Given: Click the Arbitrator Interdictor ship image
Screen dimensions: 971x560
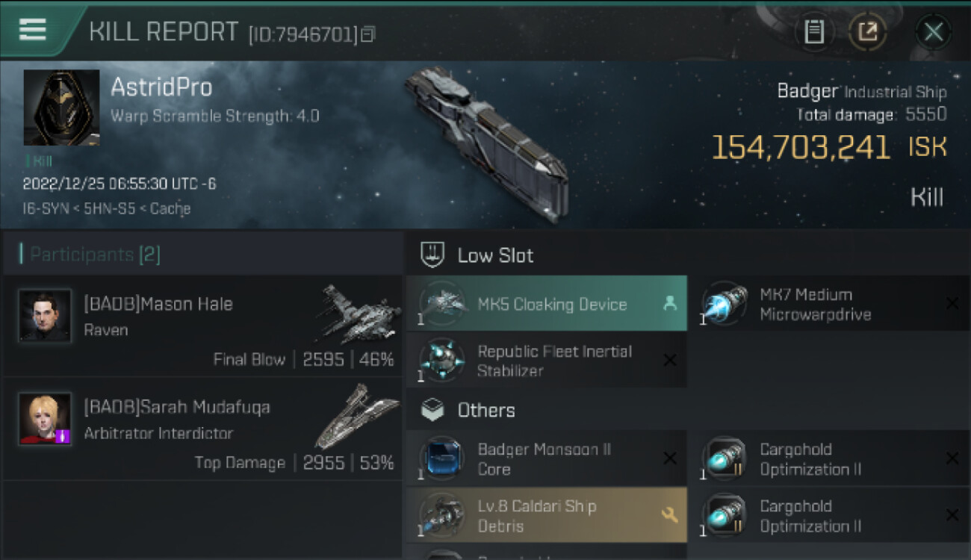Looking at the screenshot, I should [357, 416].
